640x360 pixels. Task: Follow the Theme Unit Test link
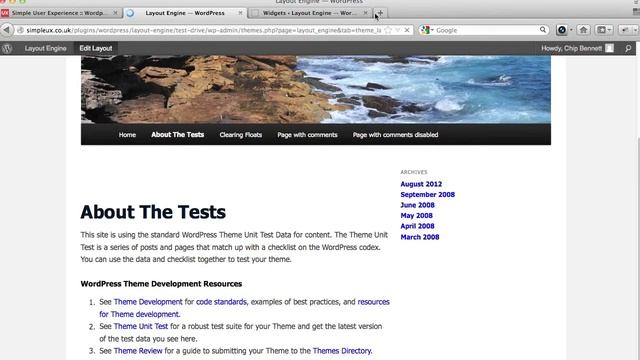coord(141,327)
